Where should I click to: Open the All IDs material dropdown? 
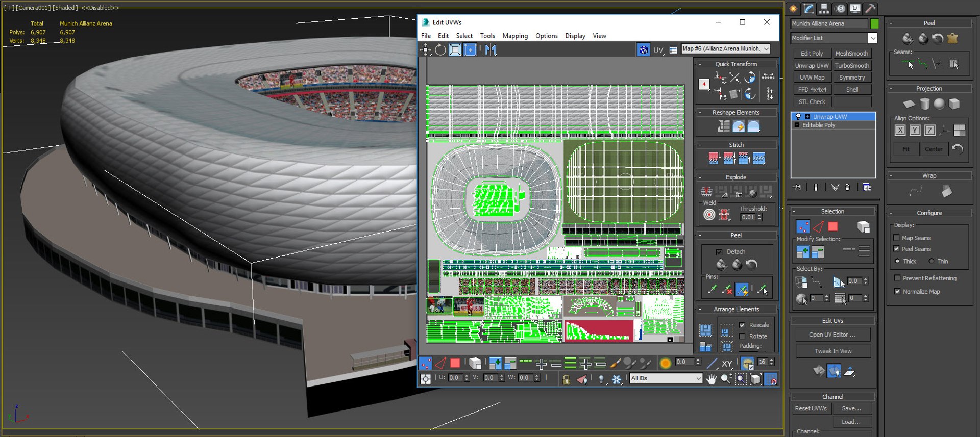(x=666, y=378)
